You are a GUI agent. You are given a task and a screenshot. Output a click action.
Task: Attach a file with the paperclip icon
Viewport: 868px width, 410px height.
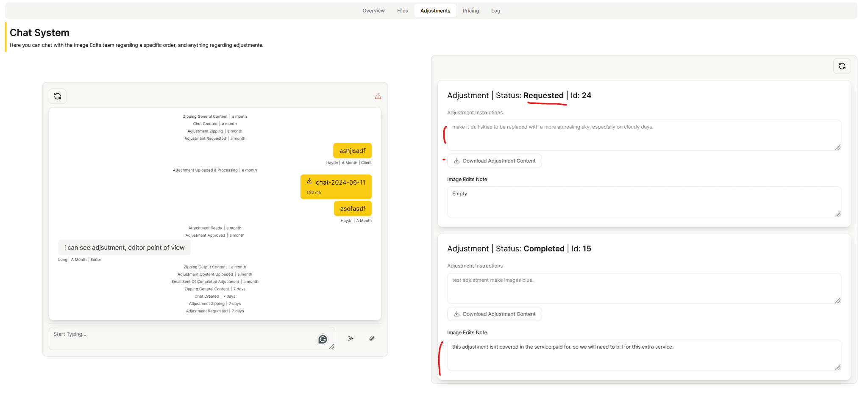click(372, 338)
